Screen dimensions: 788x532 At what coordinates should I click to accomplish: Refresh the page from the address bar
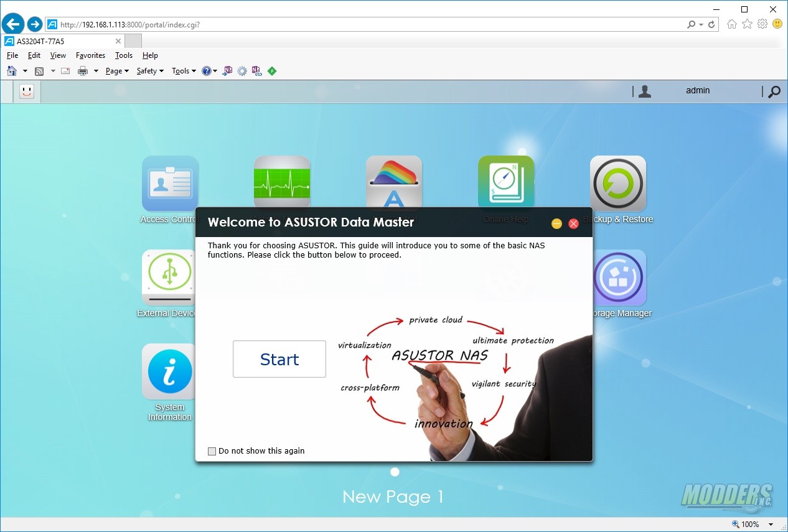(711, 25)
